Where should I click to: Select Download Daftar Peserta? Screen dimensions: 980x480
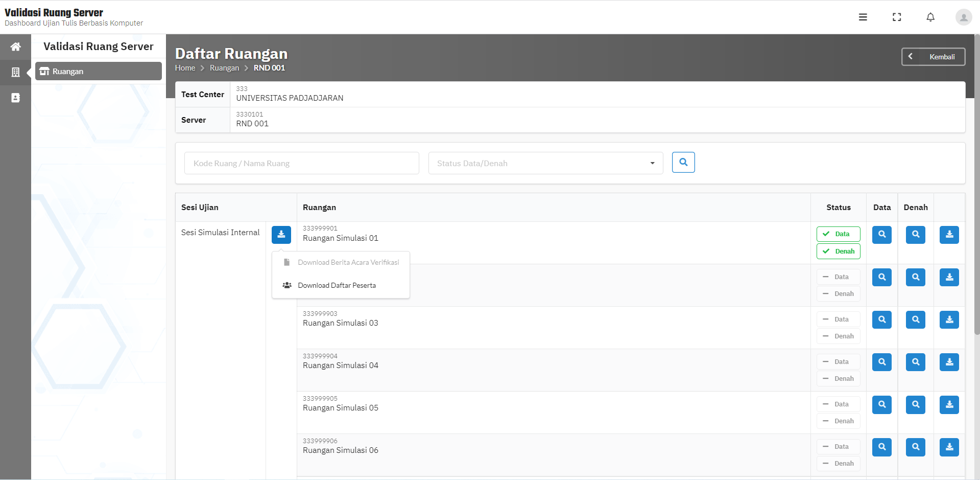click(x=341, y=285)
